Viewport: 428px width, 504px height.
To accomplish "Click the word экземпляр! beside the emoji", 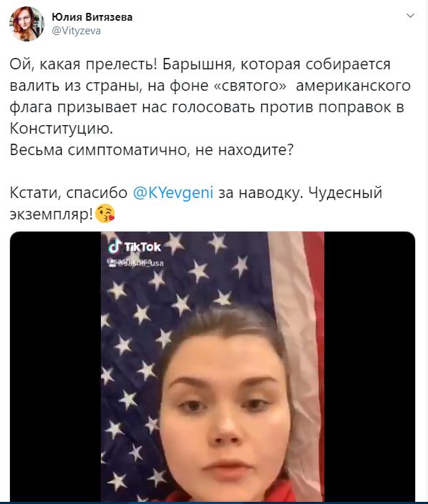I will click(x=52, y=214).
